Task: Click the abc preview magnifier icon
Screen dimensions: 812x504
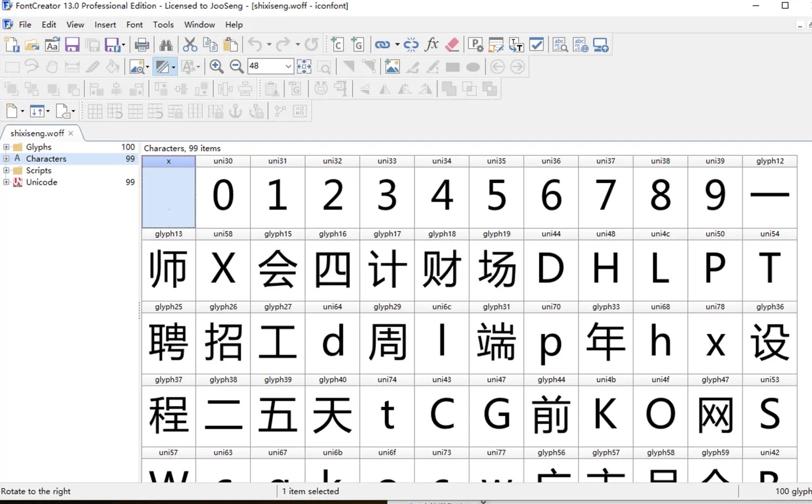Action: (560, 45)
